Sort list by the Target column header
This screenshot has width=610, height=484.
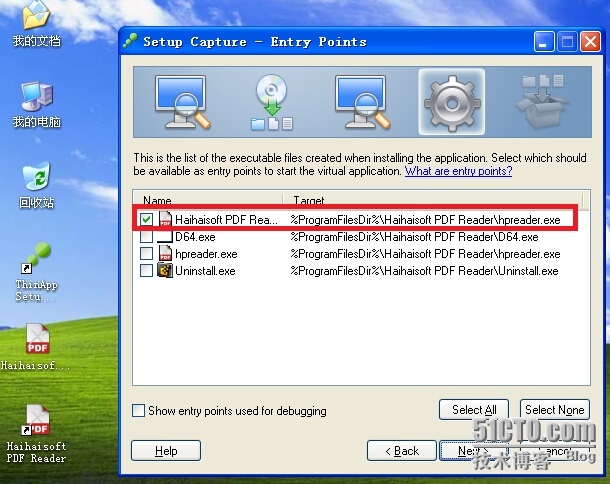[x=433, y=200]
